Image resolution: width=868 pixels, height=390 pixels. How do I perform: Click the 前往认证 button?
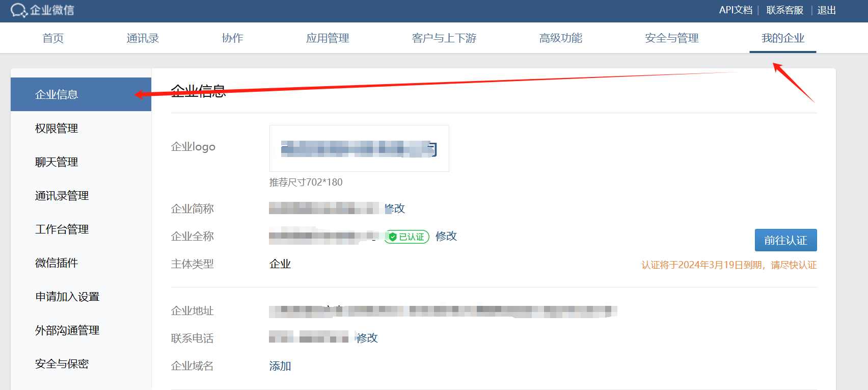(x=785, y=240)
